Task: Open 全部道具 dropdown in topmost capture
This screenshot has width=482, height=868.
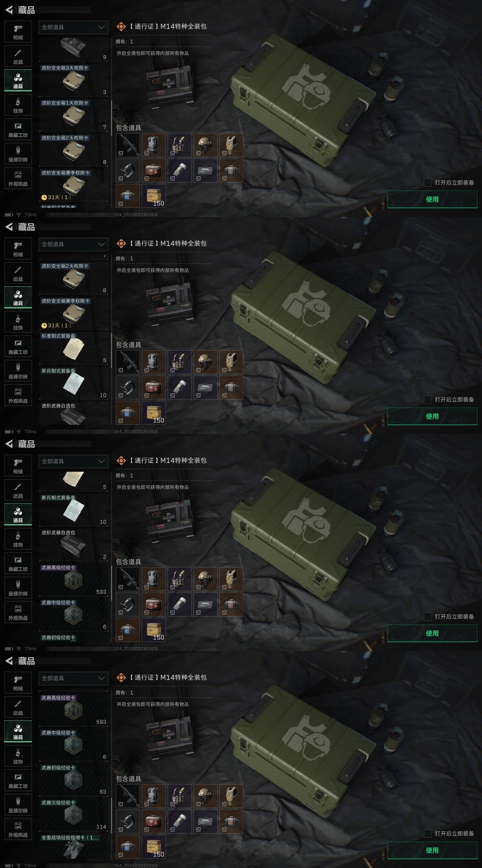Action: point(74,27)
